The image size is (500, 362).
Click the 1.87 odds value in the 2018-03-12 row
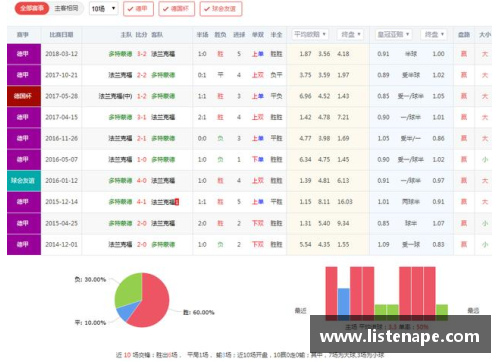[x=305, y=54]
